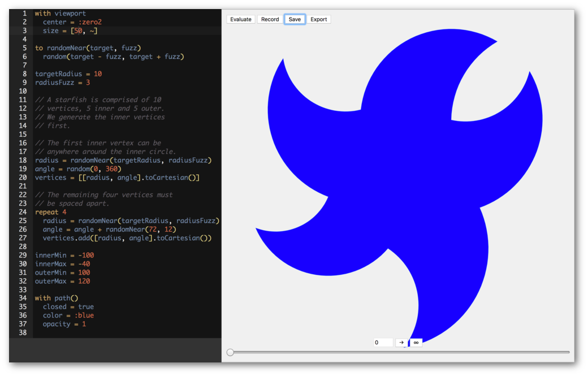Click the 'outerMax = 120' line
The image size is (588, 376).
[x=62, y=281]
